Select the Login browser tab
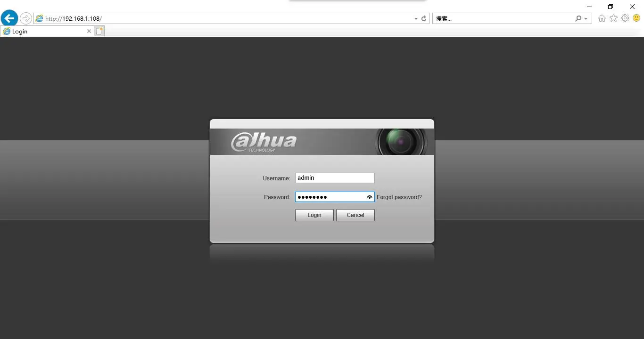The image size is (644, 339). [x=47, y=31]
